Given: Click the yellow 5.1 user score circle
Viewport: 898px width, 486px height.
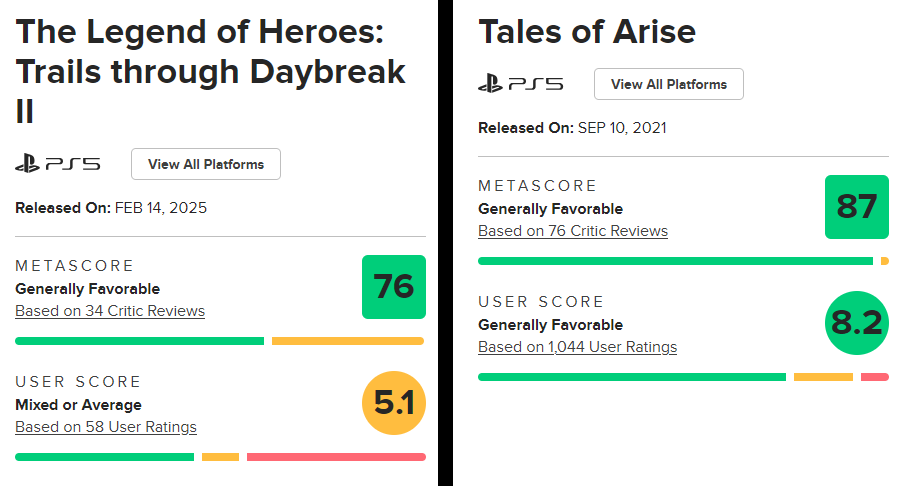Looking at the screenshot, I should [x=394, y=403].
